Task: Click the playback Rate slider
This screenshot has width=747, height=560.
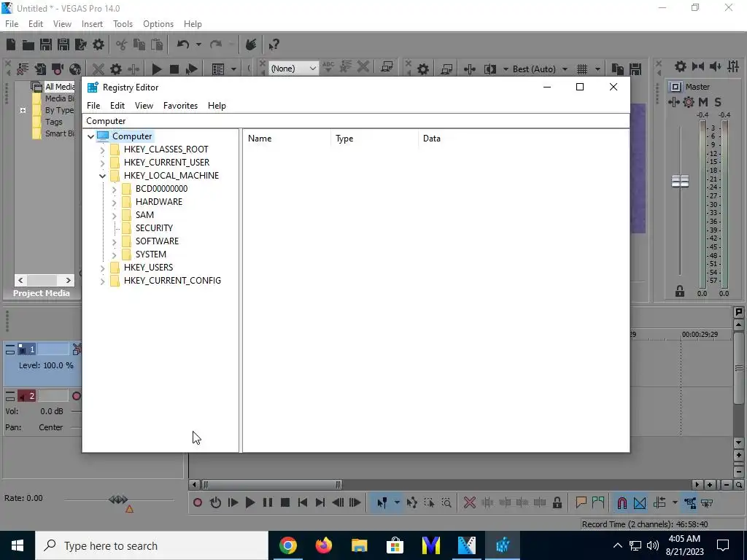Action: [118, 499]
